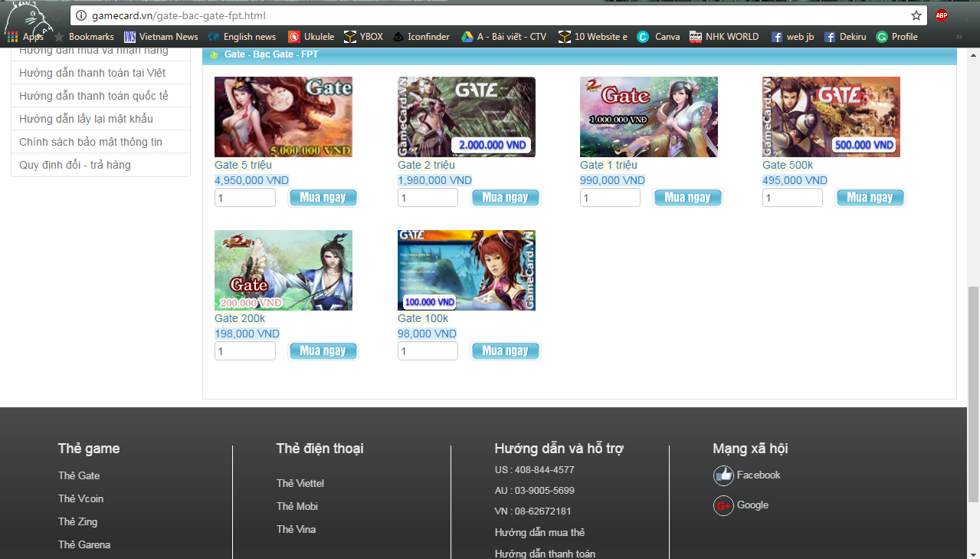Image resolution: width=980 pixels, height=559 pixels.
Task: Click the Gate 500k card image
Action: pos(831,117)
